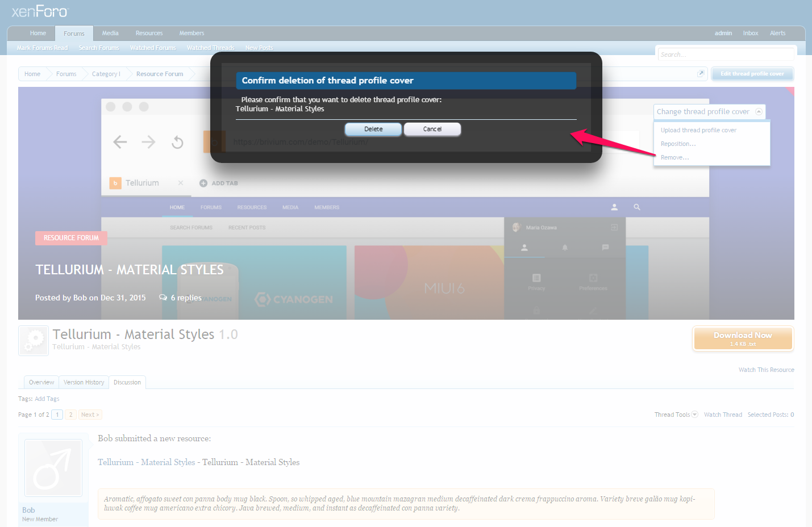
Task: Go to Resource Forum breadcrumb
Action: click(x=160, y=74)
